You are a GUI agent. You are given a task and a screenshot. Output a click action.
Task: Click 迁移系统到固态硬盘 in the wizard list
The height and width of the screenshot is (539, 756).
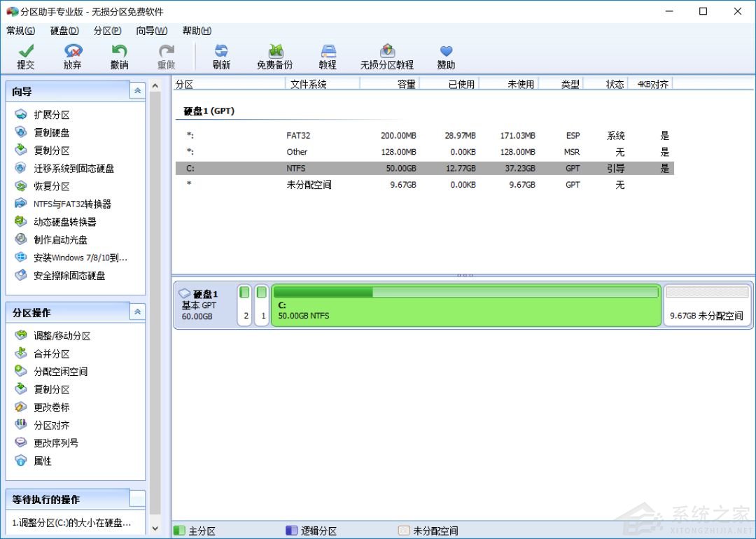tap(73, 168)
